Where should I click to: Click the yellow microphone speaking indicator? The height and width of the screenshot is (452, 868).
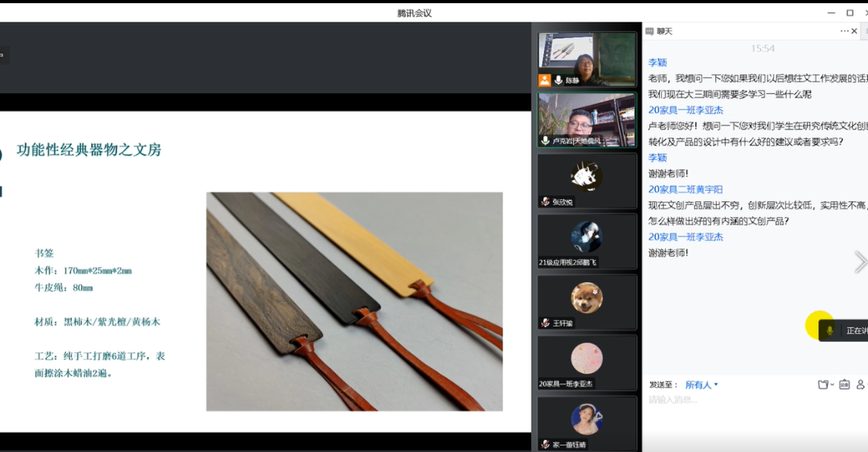820,325
